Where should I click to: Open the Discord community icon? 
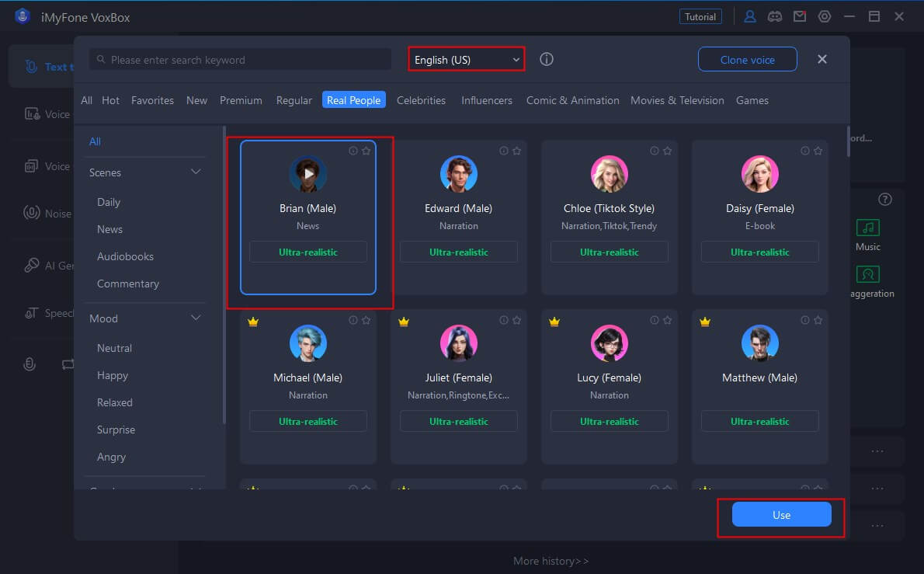(774, 16)
